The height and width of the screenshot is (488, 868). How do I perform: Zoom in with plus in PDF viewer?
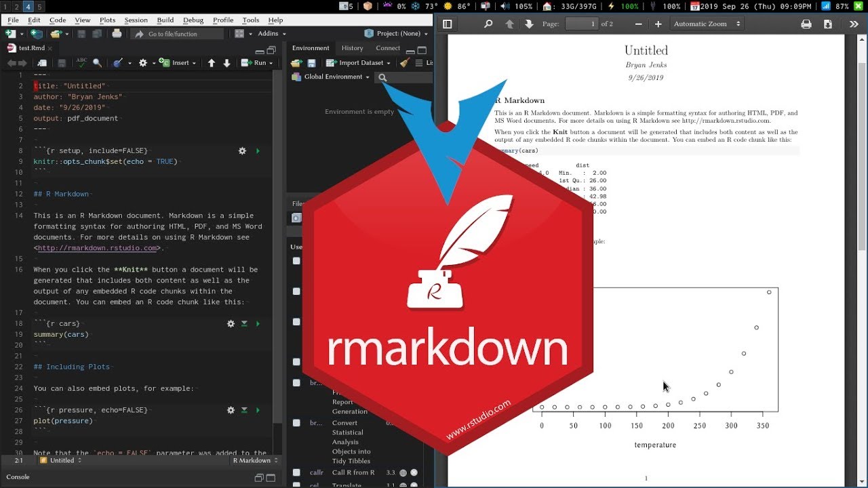coord(658,24)
